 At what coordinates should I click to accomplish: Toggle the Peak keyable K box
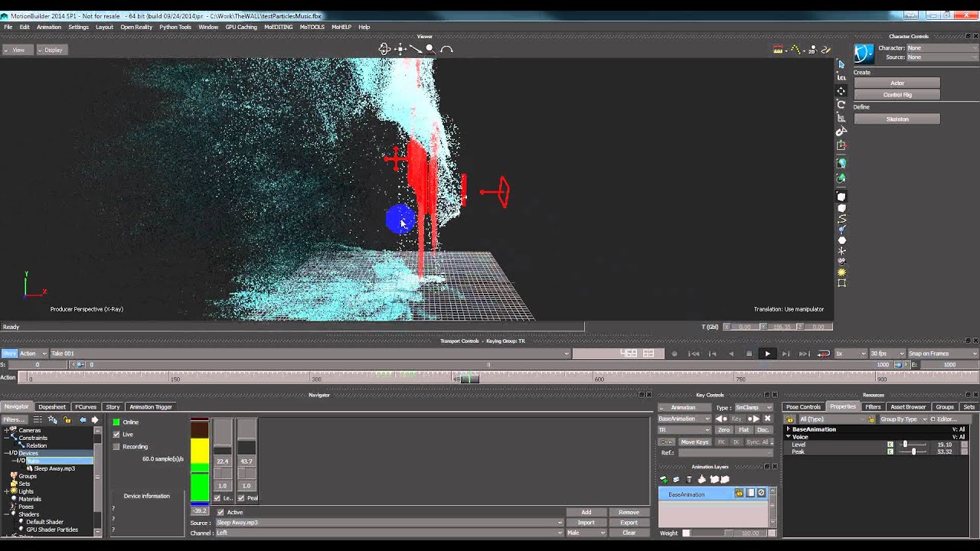point(890,452)
